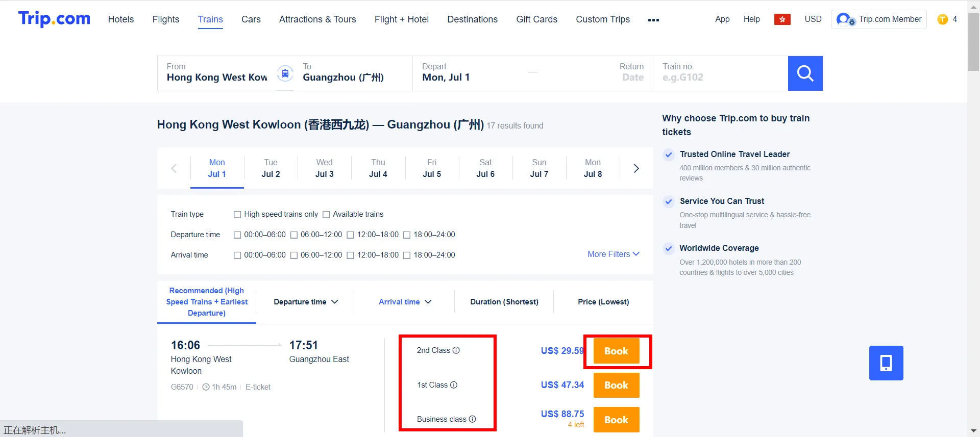The image size is (980, 437).
Task: Click the From station input field
Action: (x=217, y=73)
